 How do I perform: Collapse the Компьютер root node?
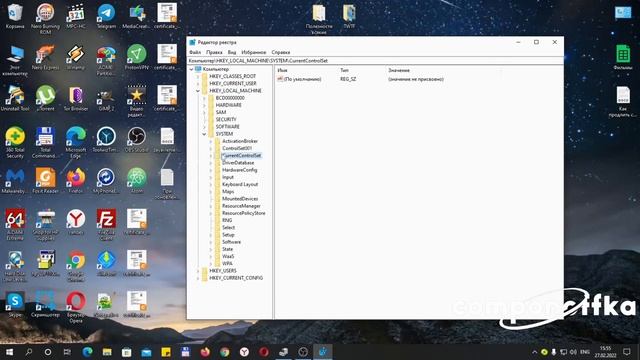tap(191, 69)
